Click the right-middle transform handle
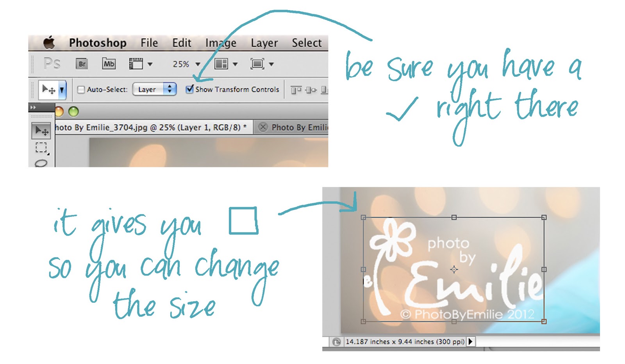Screen dimensions: 625x364 coord(544,269)
